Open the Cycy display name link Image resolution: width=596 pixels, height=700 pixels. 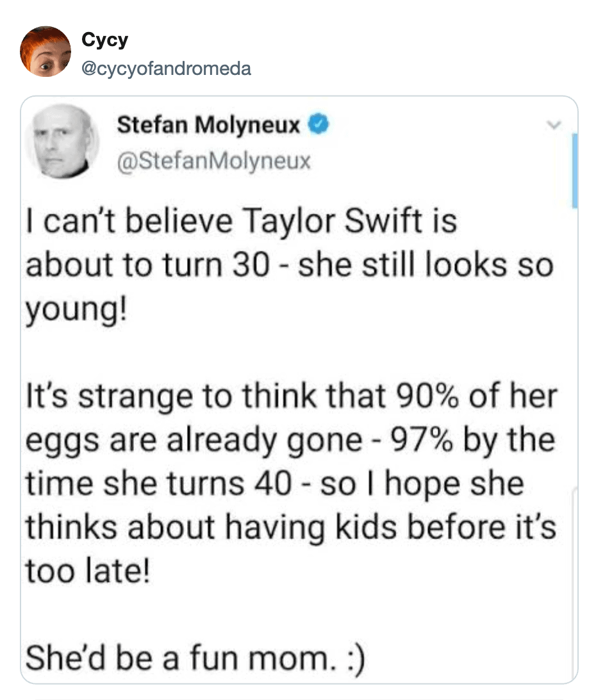105,40
